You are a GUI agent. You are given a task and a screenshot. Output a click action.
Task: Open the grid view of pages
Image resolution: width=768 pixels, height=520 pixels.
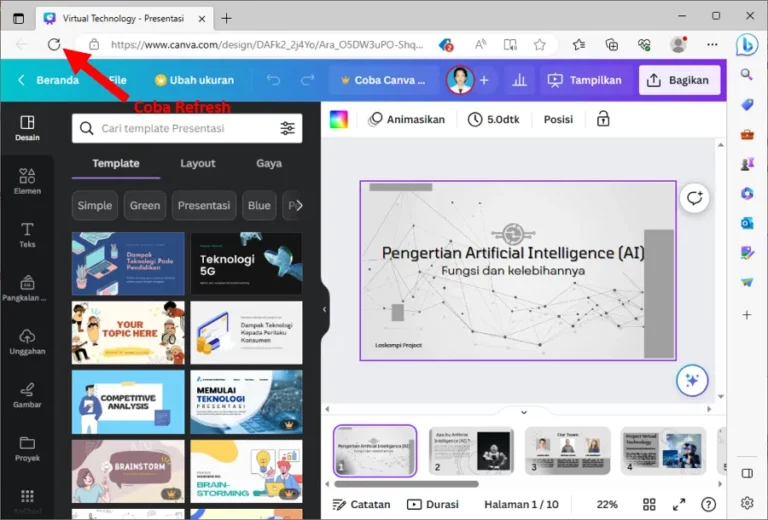649,504
